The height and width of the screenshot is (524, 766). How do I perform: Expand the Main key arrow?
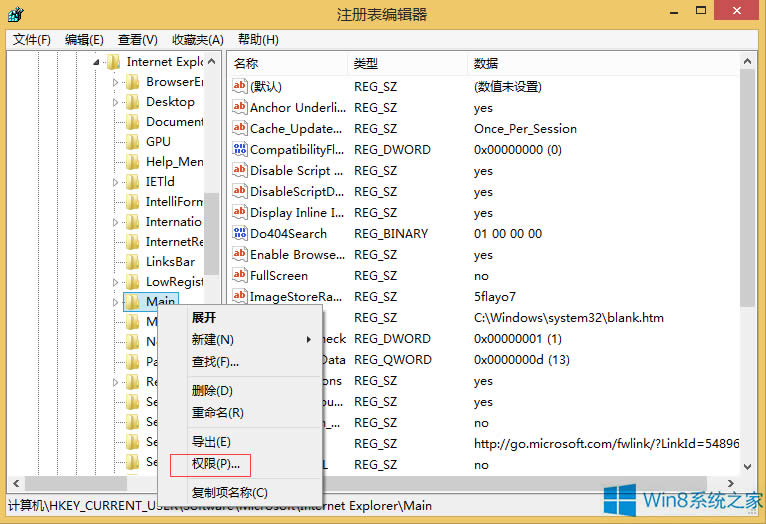(116, 302)
